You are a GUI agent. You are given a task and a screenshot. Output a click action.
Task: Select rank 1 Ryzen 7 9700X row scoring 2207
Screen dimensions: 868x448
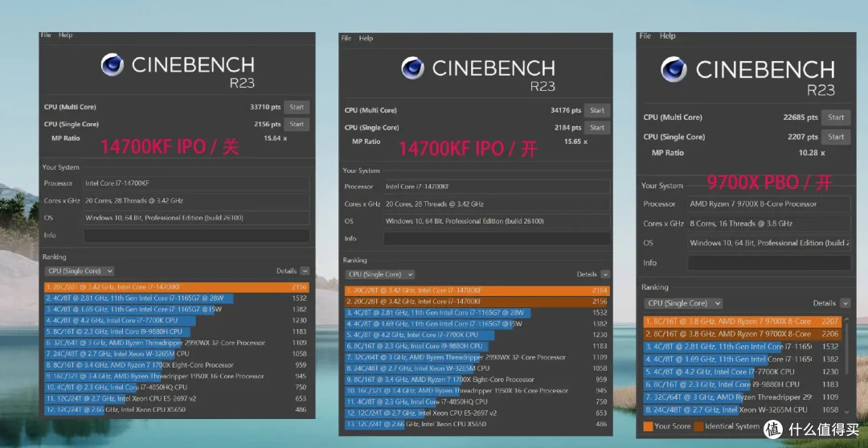tap(743, 321)
